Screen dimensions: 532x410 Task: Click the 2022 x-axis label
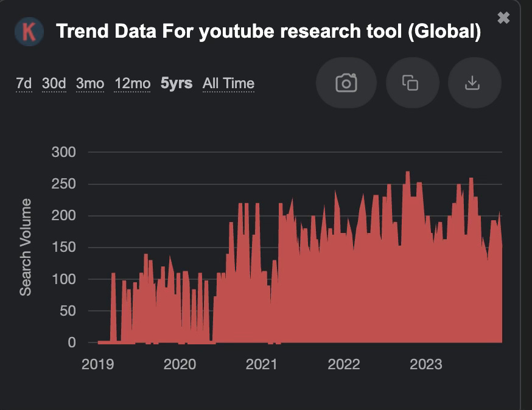pyautogui.click(x=344, y=364)
